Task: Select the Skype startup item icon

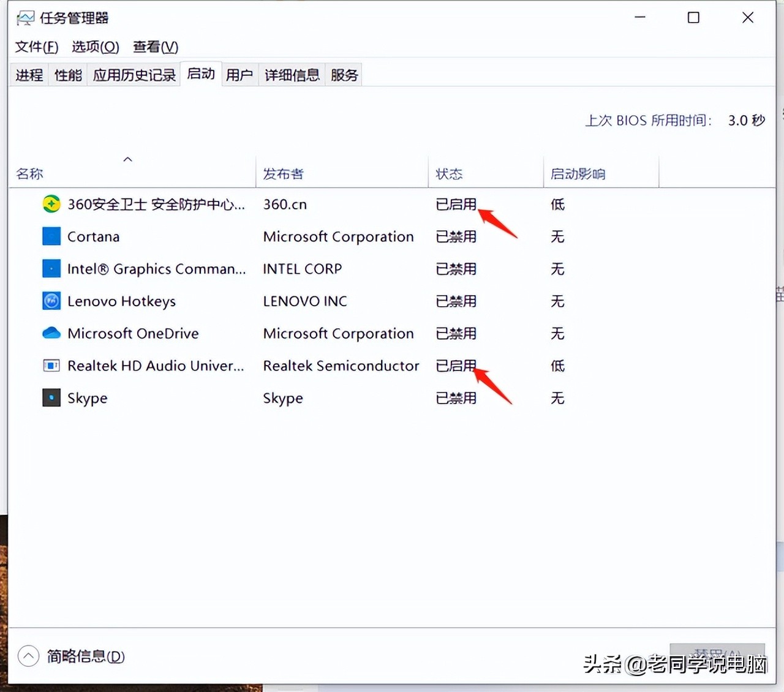Action: (51, 397)
